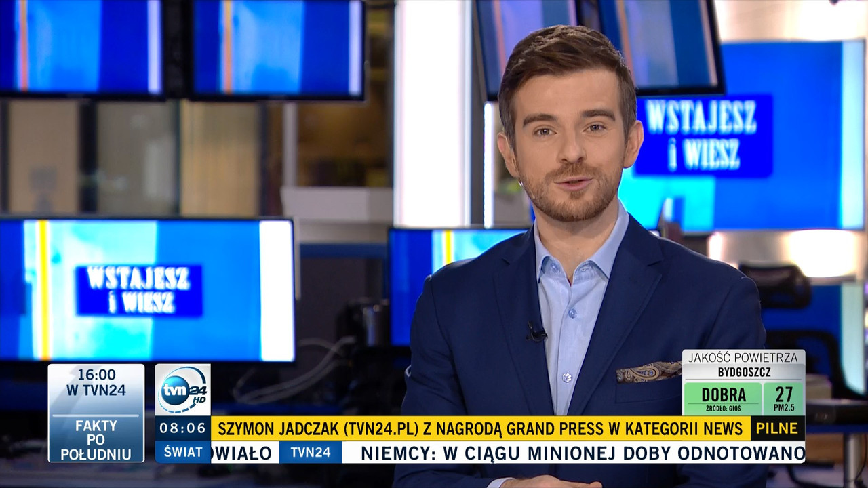Click the presenter's lapel microphone
868x488 pixels.
(536, 333)
